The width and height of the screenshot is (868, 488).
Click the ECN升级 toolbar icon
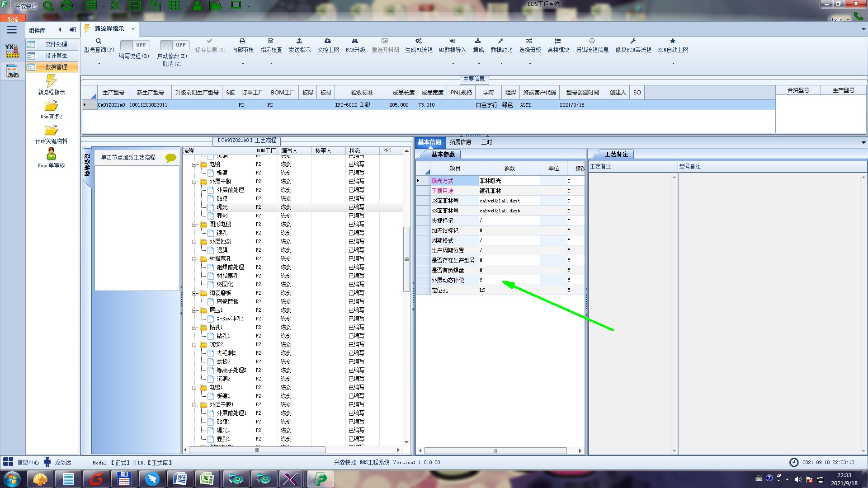coord(355,41)
